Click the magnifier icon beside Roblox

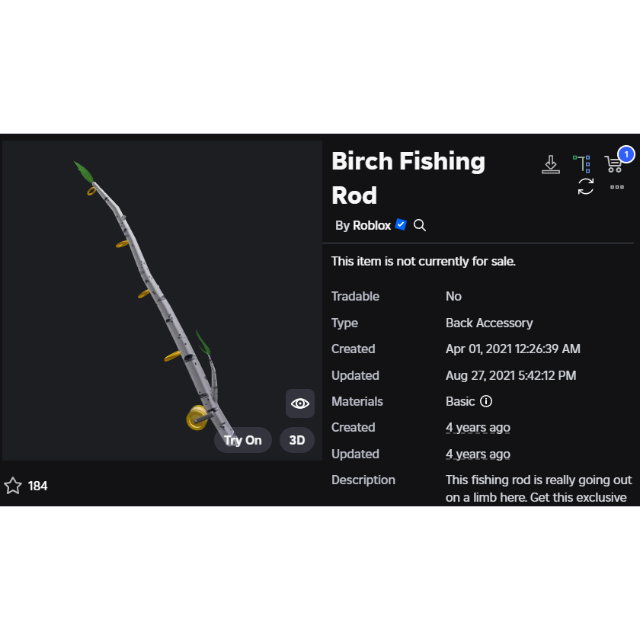tap(420, 225)
